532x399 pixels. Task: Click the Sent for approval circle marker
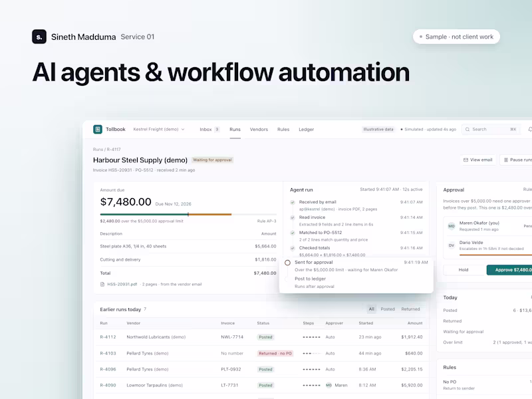(x=287, y=263)
